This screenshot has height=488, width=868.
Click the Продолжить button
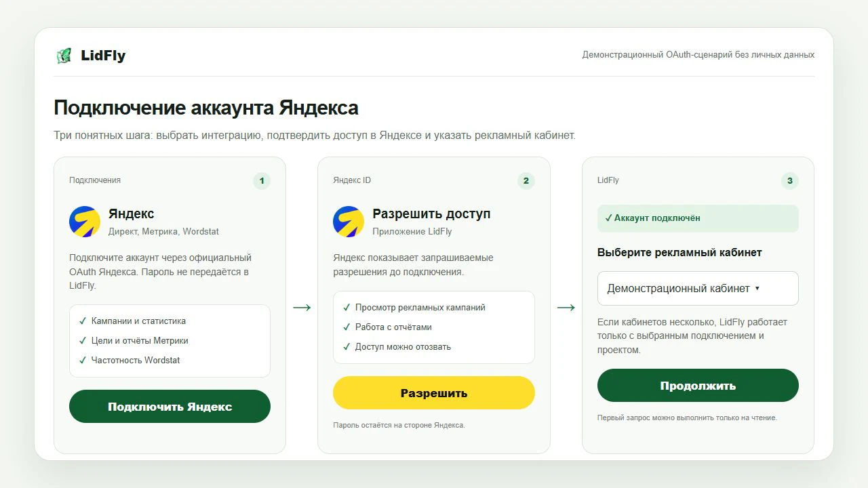pos(698,386)
